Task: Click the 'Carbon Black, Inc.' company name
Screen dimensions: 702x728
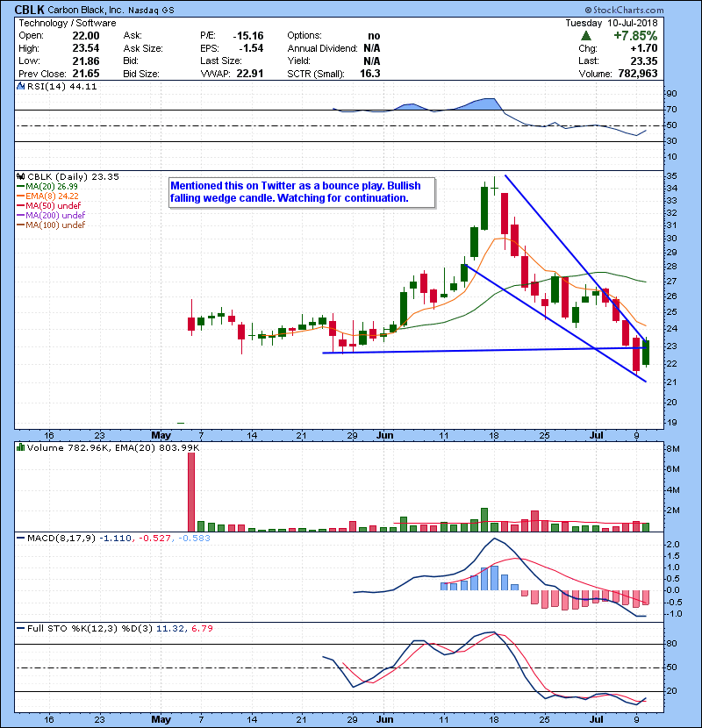Action: click(85, 10)
